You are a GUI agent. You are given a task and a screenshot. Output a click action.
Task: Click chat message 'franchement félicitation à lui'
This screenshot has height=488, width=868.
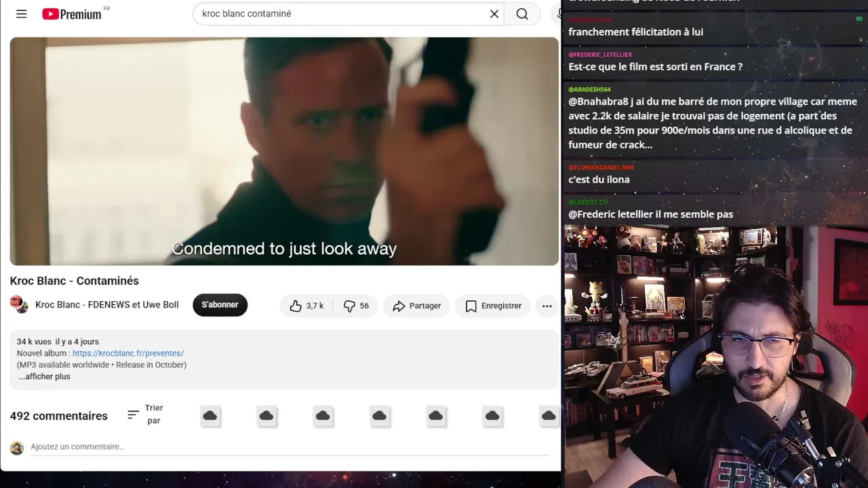(x=635, y=32)
